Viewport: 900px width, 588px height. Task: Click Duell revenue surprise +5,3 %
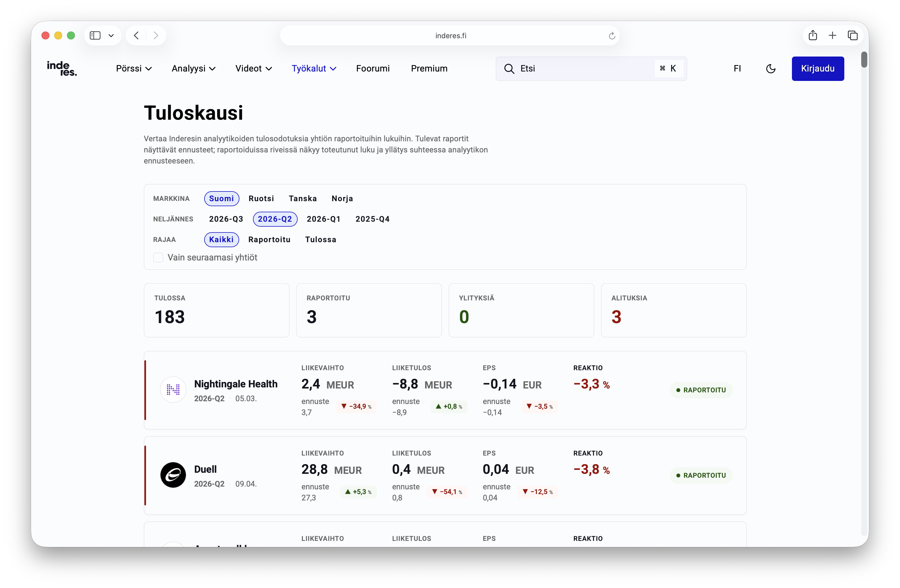pyautogui.click(x=358, y=492)
